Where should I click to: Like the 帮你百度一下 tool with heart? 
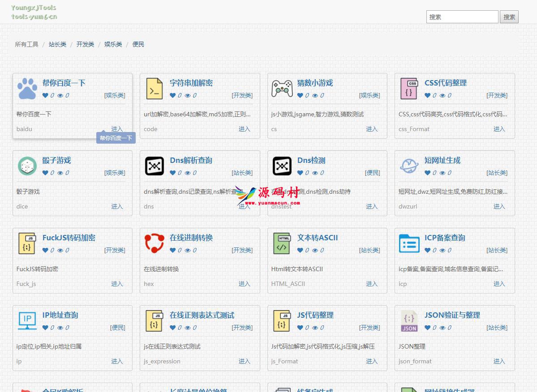(45, 95)
